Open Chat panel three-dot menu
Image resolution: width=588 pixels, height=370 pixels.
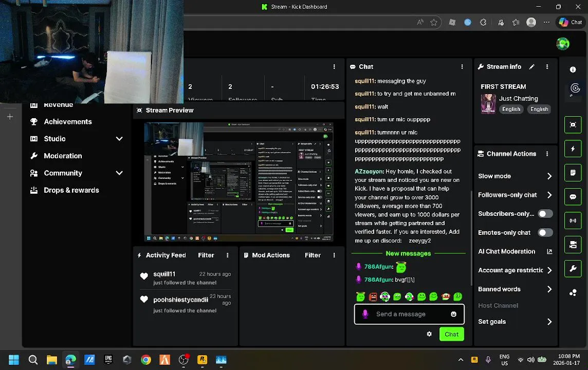tap(462, 67)
